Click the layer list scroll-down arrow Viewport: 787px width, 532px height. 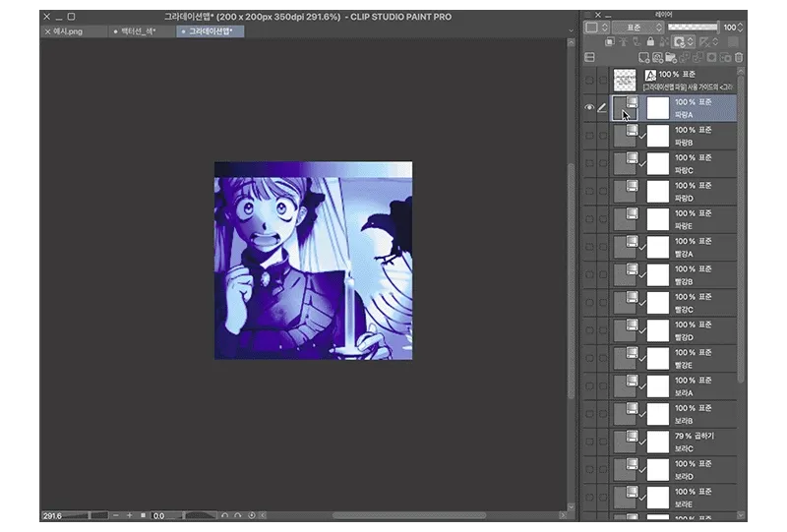click(741, 515)
